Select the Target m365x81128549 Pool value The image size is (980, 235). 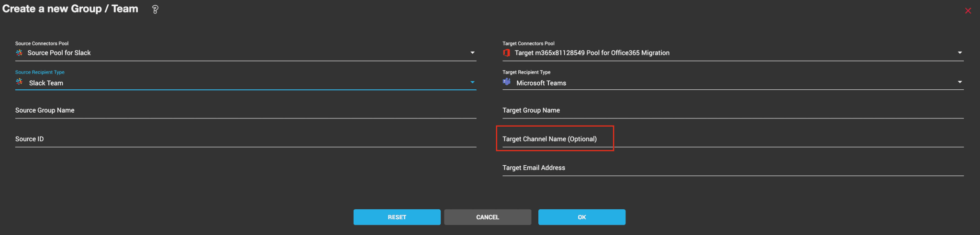point(592,53)
